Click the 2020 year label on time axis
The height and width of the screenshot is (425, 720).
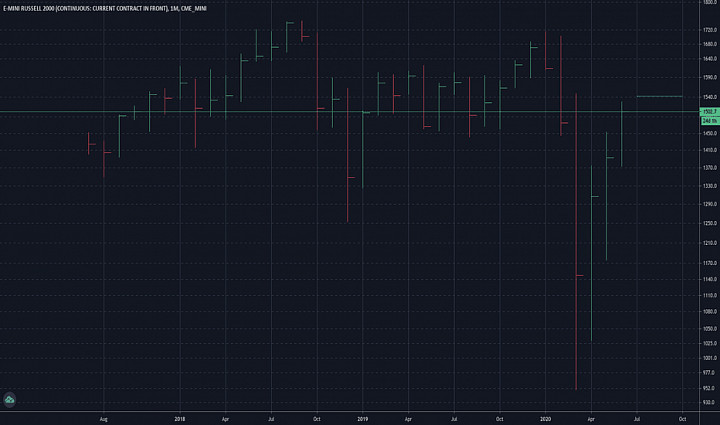pyautogui.click(x=546, y=419)
